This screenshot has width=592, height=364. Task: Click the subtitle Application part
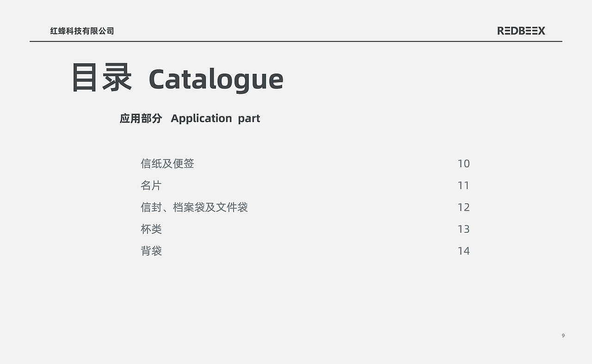pyautogui.click(x=216, y=119)
